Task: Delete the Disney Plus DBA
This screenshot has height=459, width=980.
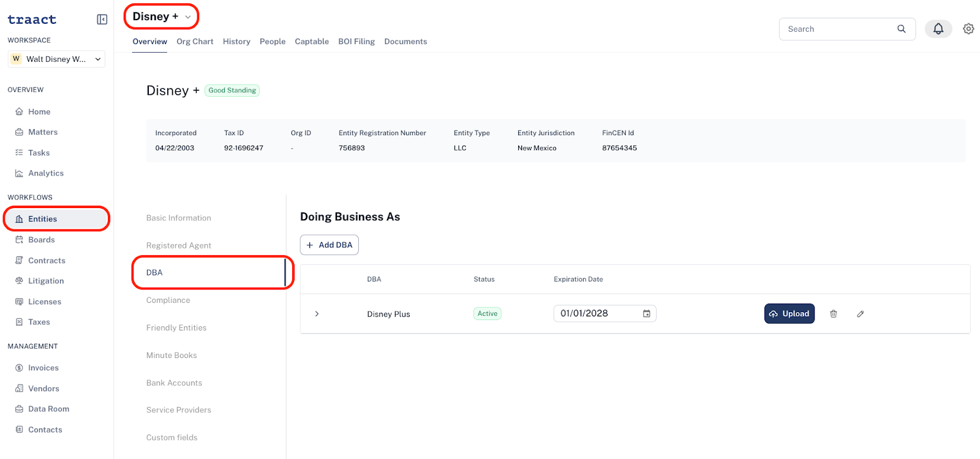Action: click(834, 314)
